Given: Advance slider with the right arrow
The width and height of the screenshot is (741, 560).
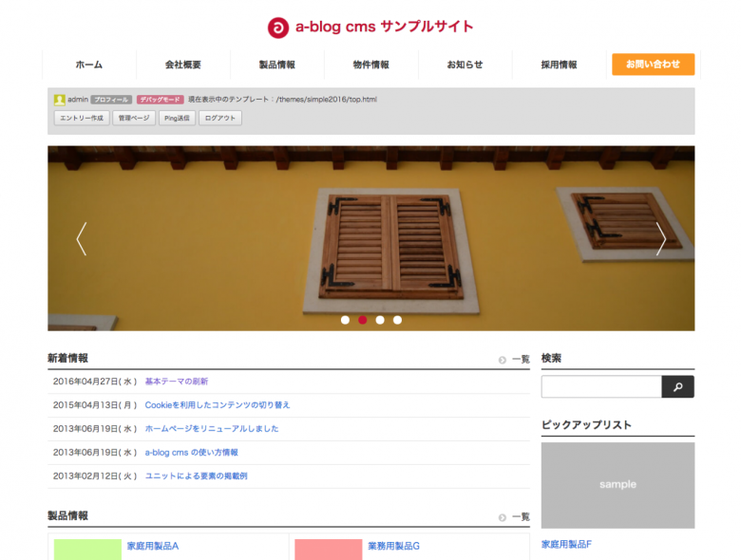Looking at the screenshot, I should pyautogui.click(x=660, y=238).
